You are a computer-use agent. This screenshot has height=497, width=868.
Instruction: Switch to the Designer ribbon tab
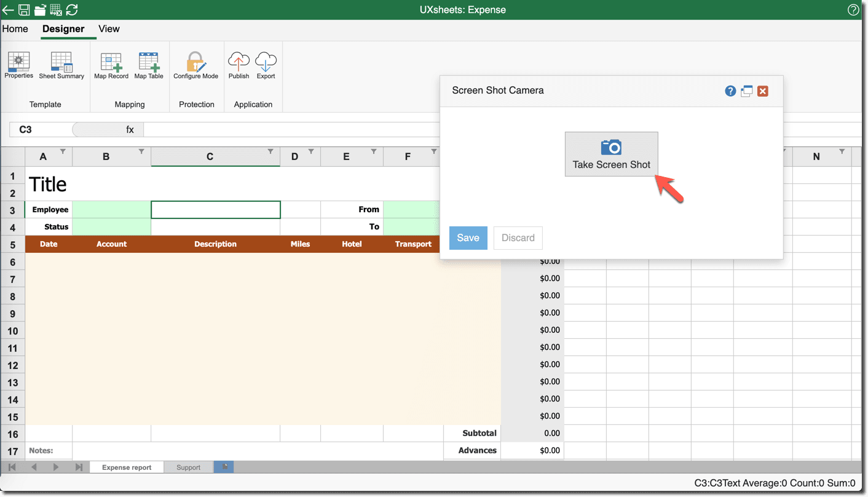pos(63,29)
